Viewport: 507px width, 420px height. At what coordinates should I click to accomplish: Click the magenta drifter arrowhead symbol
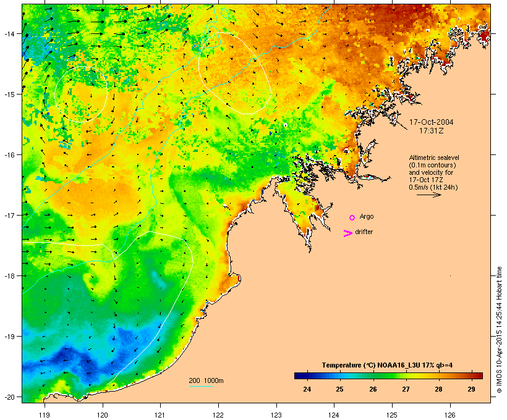tap(347, 233)
